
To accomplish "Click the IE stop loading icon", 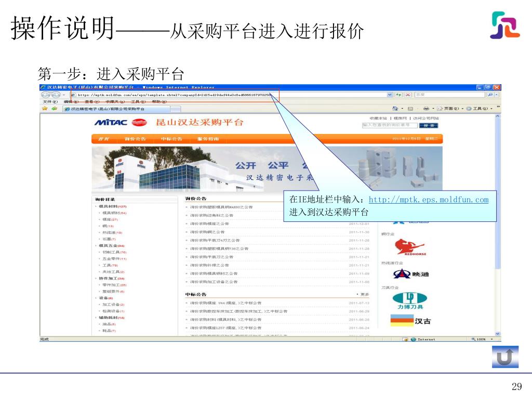I will [408, 95].
